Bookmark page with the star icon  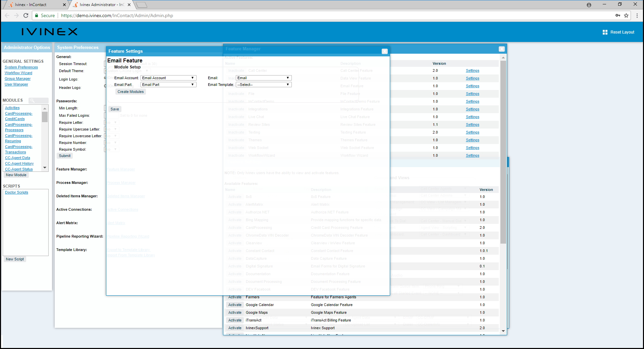(626, 15)
